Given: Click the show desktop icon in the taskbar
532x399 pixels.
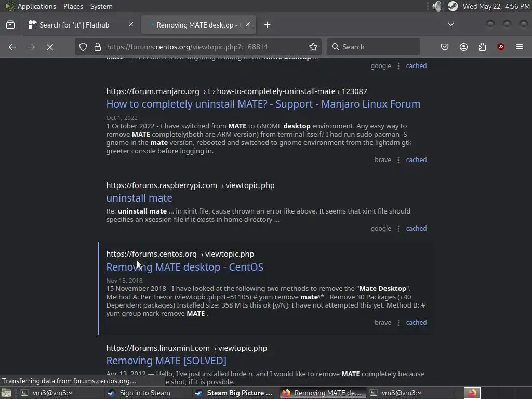Looking at the screenshot, I should pyautogui.click(x=6, y=393).
